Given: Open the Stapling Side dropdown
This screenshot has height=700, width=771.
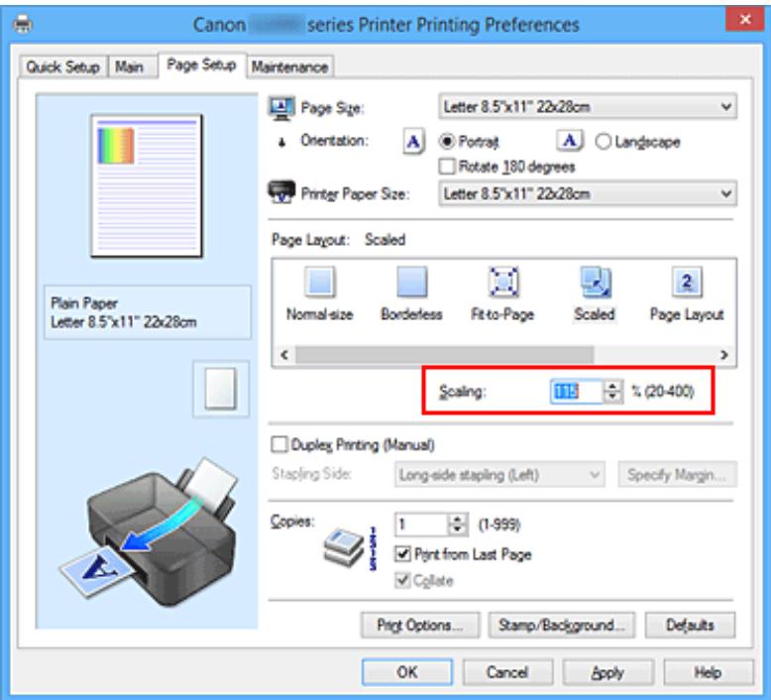Looking at the screenshot, I should click(x=499, y=475).
